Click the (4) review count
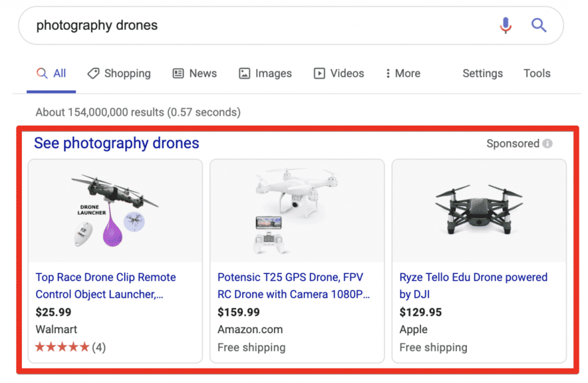The width and height of the screenshot is (588, 383). 99,347
